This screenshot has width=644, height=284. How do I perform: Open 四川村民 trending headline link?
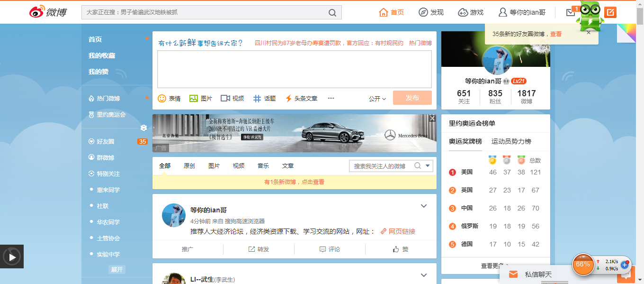click(x=329, y=43)
